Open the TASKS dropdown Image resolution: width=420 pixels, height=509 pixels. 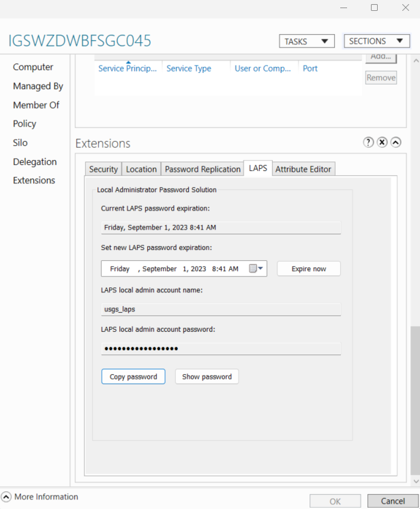[x=307, y=42]
